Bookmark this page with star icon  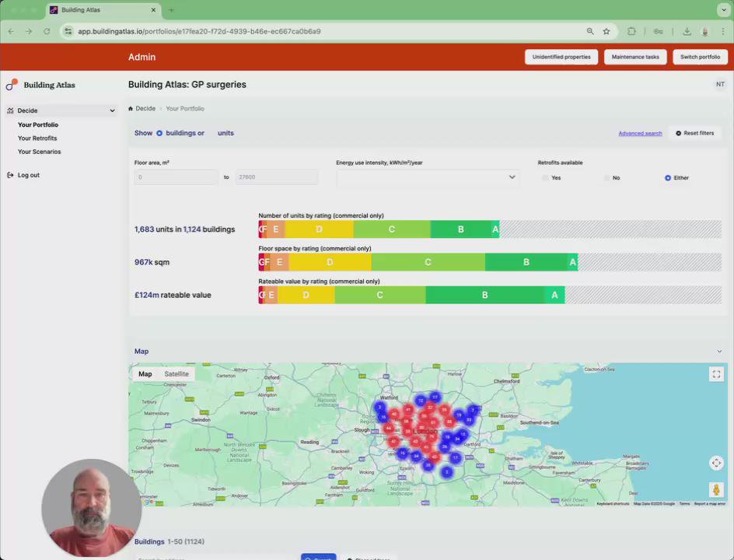click(x=606, y=31)
